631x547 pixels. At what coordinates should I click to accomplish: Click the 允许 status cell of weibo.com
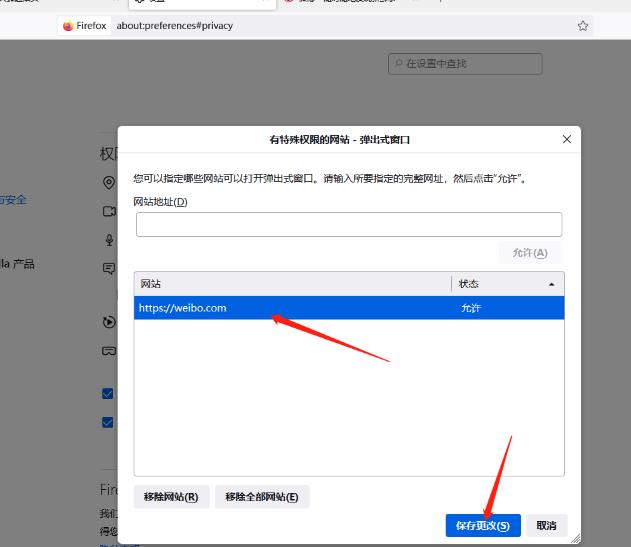471,308
